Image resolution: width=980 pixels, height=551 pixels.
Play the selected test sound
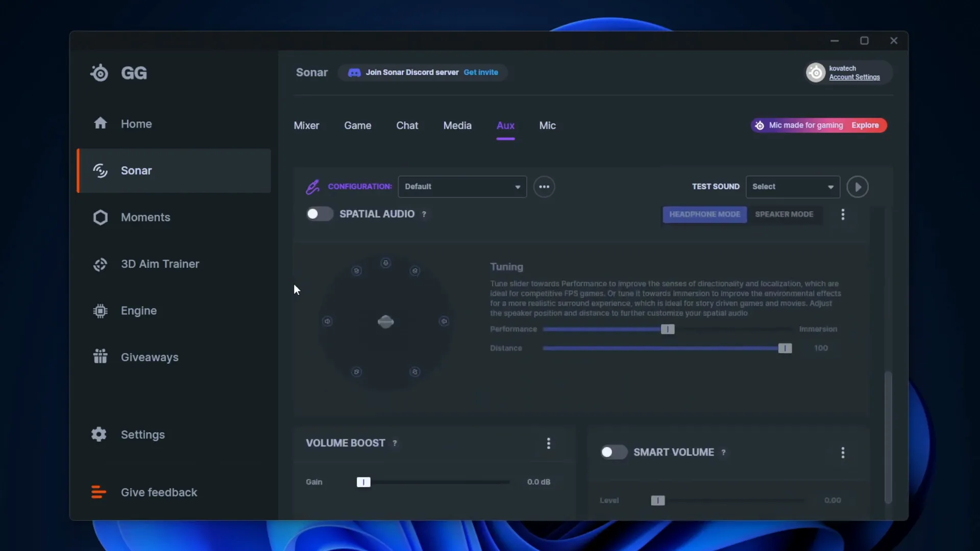click(x=857, y=187)
